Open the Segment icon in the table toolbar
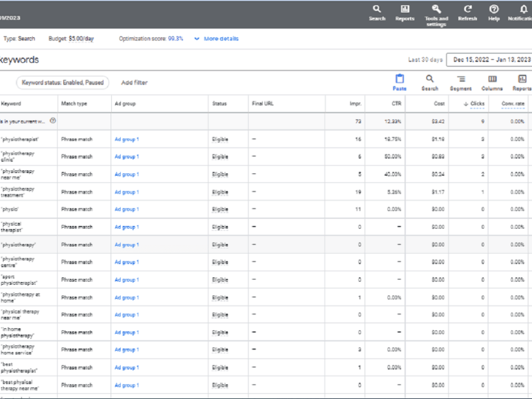This screenshot has height=399, width=532. coord(461,79)
